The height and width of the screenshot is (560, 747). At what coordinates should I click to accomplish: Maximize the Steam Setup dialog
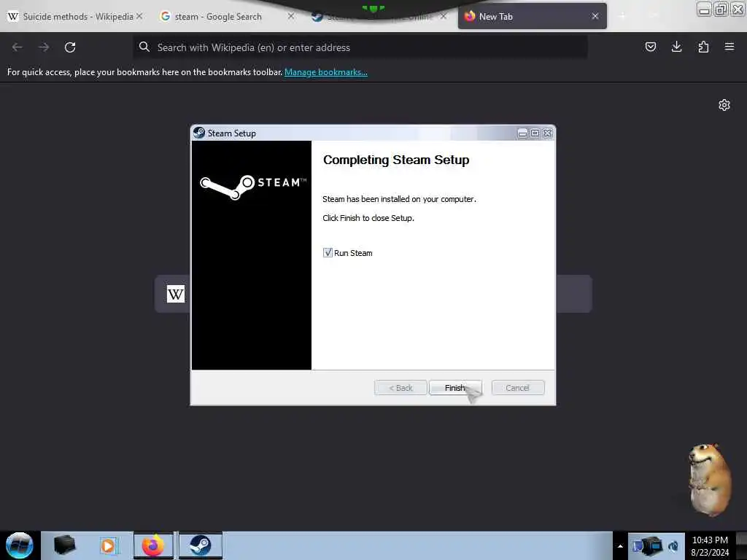coord(535,133)
